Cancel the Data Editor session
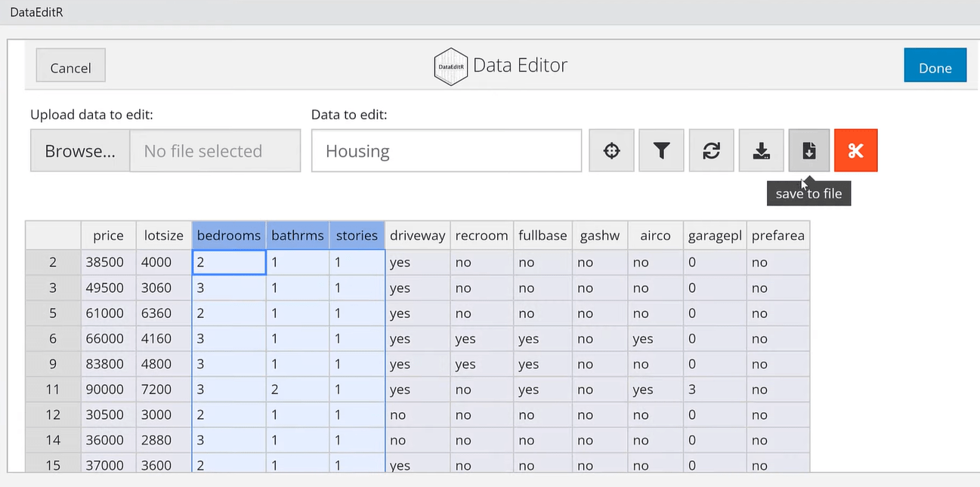The height and width of the screenshot is (487, 980). coord(70,66)
